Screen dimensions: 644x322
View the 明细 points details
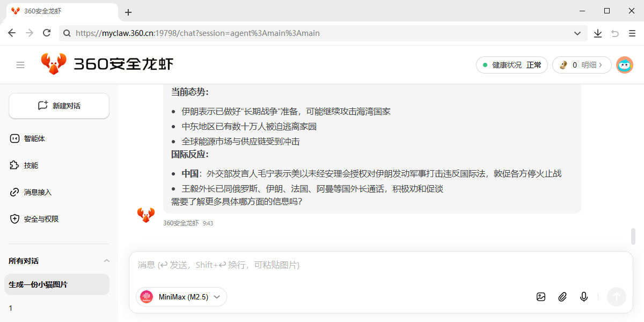coord(582,65)
